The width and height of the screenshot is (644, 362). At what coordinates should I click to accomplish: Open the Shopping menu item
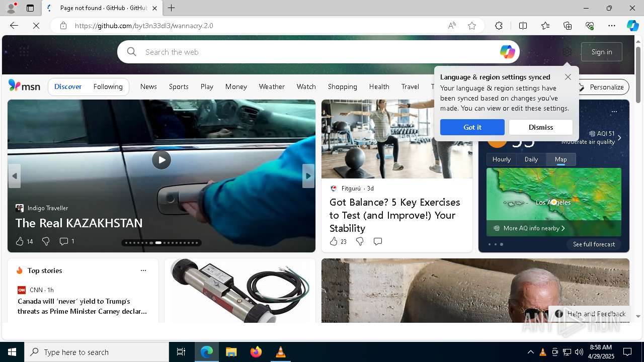click(342, 86)
